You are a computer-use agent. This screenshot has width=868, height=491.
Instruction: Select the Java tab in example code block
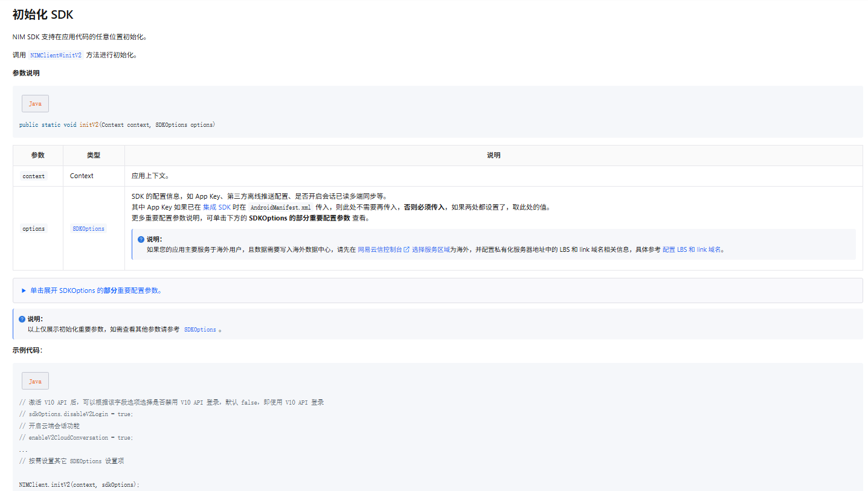click(x=35, y=381)
